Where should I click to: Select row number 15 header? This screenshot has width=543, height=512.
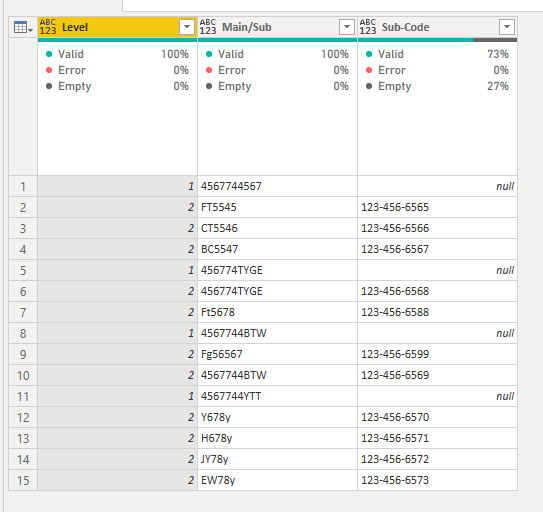pyautogui.click(x=23, y=480)
